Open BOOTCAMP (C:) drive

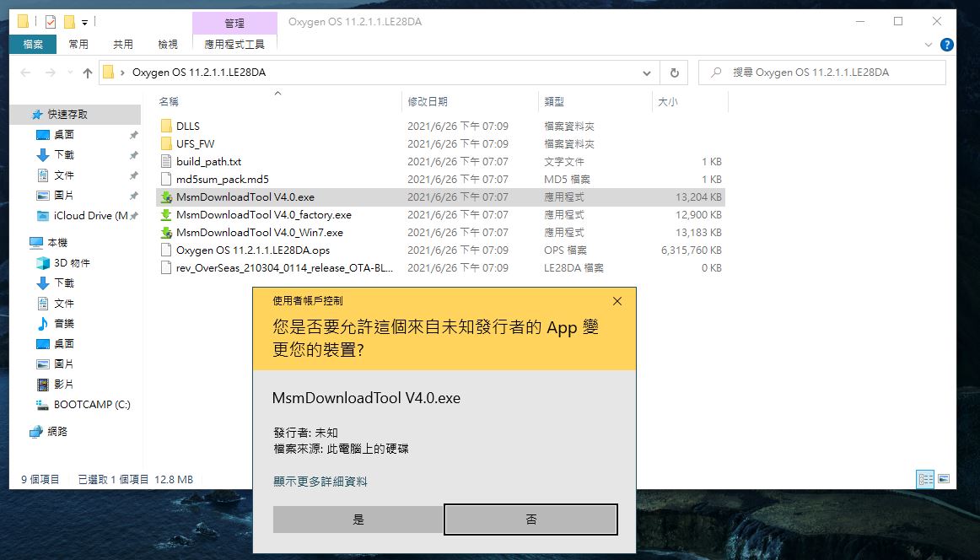tap(83, 404)
